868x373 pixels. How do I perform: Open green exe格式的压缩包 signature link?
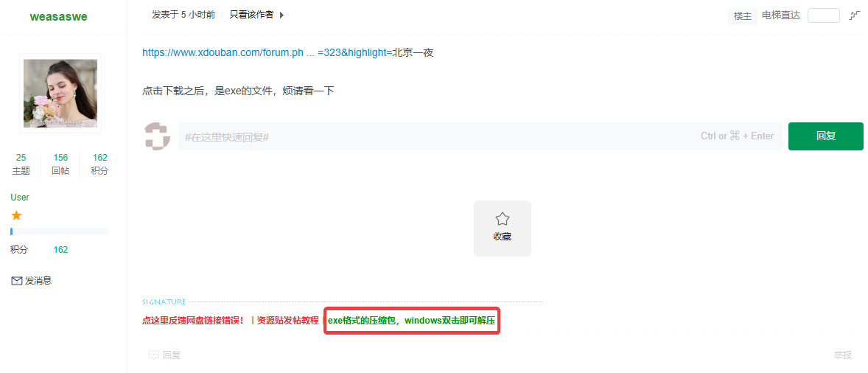coord(411,321)
